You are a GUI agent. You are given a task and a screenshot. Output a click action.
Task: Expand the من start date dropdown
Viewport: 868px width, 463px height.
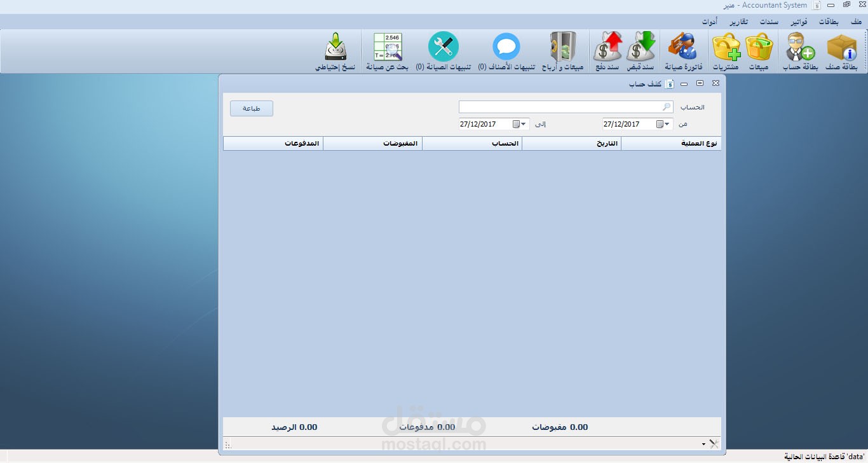coord(668,124)
